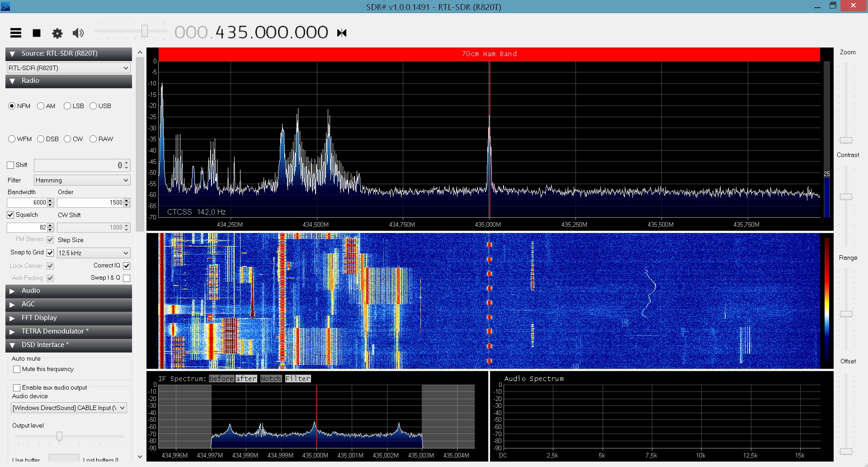Switch IF Spectrum to the after tab
Image resolution: width=868 pixels, height=467 pixels.
tap(246, 379)
